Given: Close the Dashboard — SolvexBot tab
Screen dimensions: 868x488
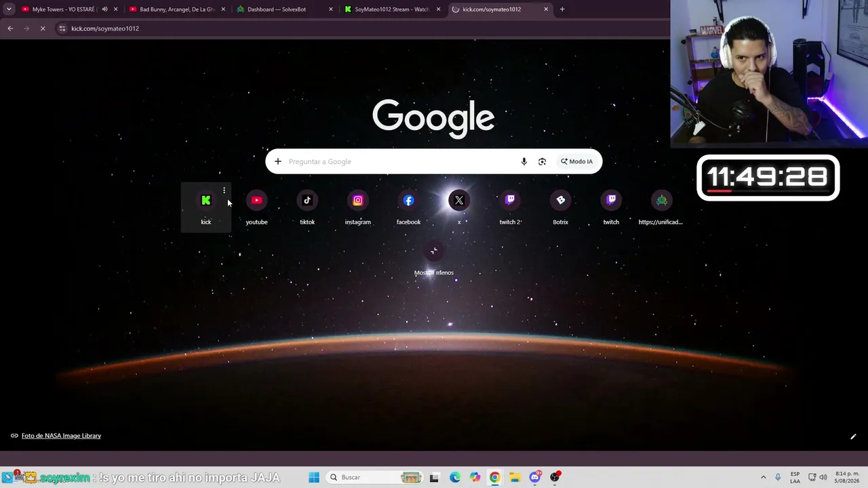Looking at the screenshot, I should [x=331, y=9].
